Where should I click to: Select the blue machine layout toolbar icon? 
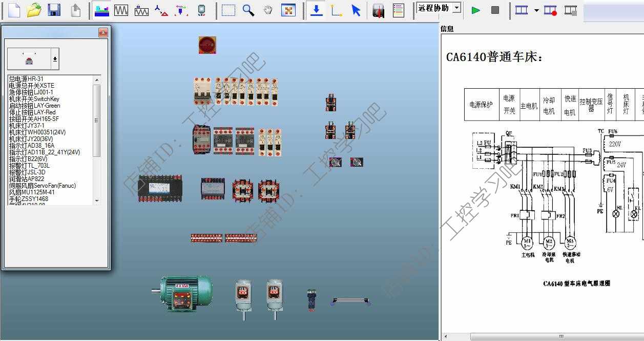[101, 10]
